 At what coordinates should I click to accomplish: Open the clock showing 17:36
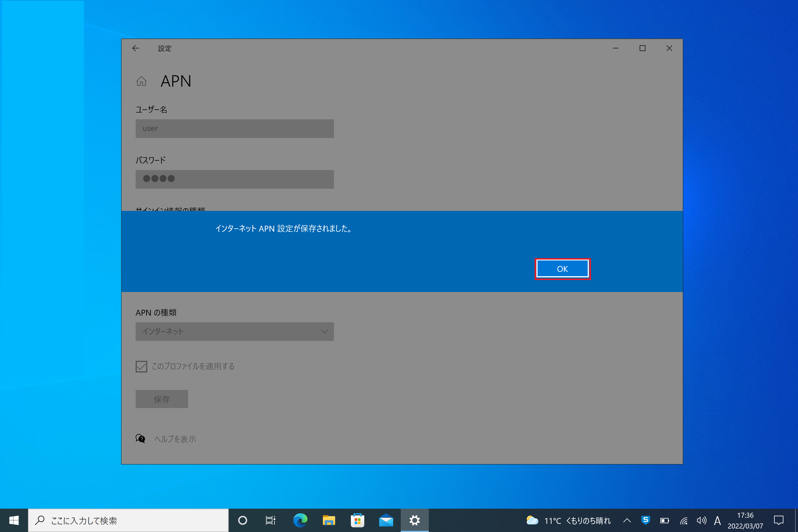tap(745, 520)
